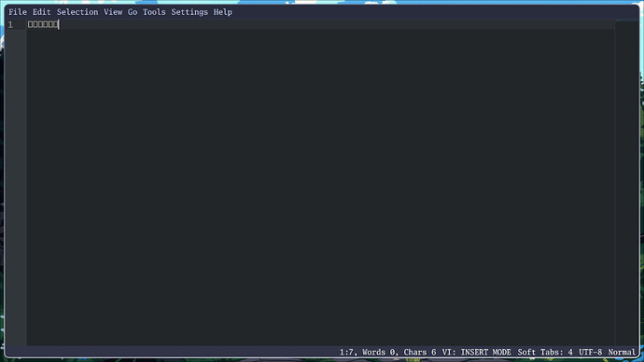This screenshot has width=644, height=362.
Task: Open the File menu
Action: [17, 12]
